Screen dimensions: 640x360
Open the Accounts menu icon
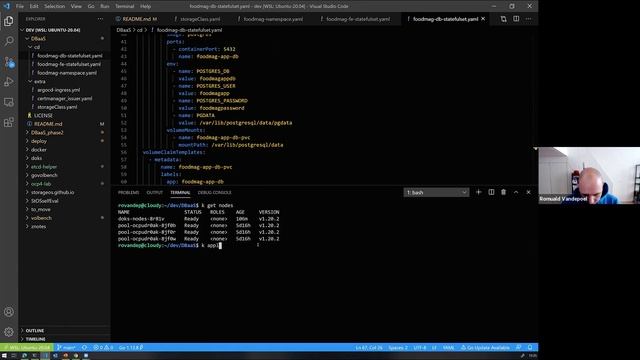click(x=9, y=312)
